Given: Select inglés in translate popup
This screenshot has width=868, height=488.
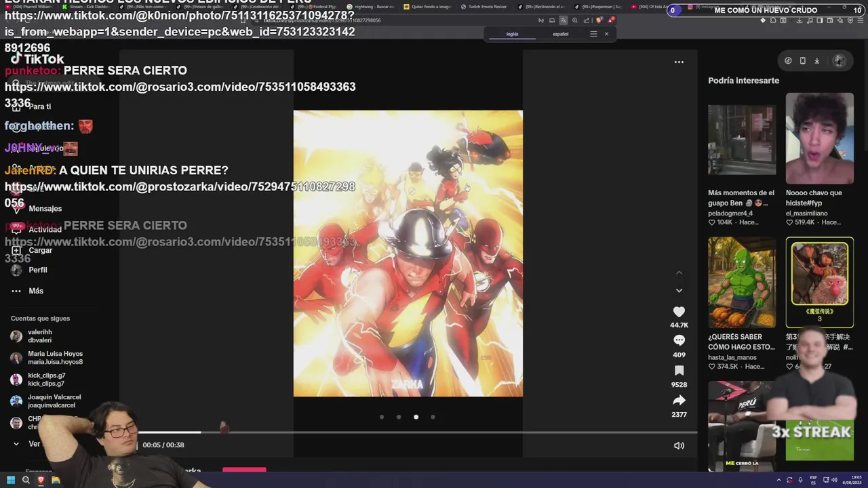Looking at the screenshot, I should (512, 34).
